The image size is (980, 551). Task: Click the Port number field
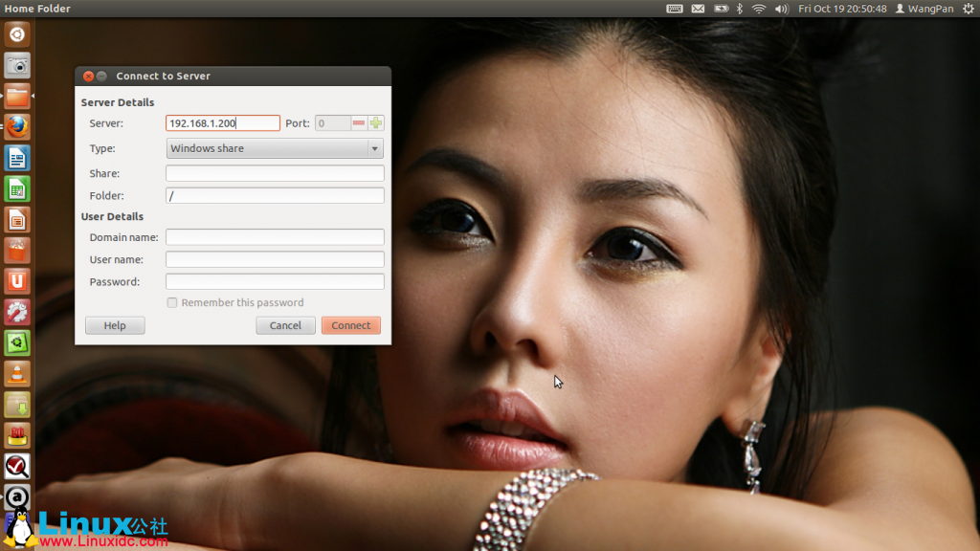click(x=332, y=123)
